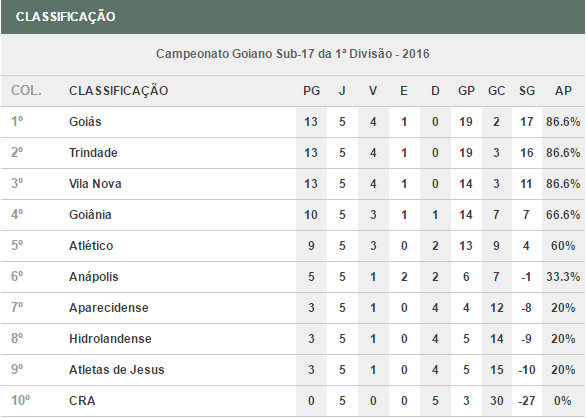
Task: Select the Campeonato Goiano Sub-17 title text
Action: coord(293,54)
